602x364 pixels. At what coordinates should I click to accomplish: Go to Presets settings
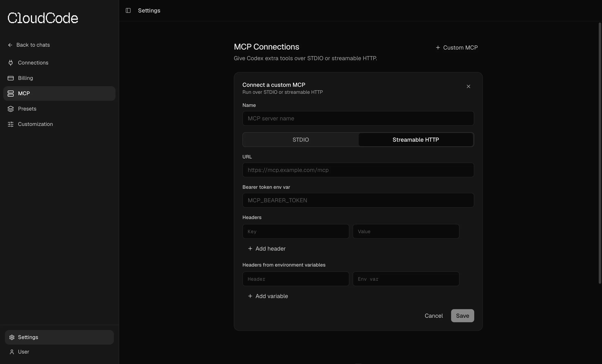tap(59, 109)
